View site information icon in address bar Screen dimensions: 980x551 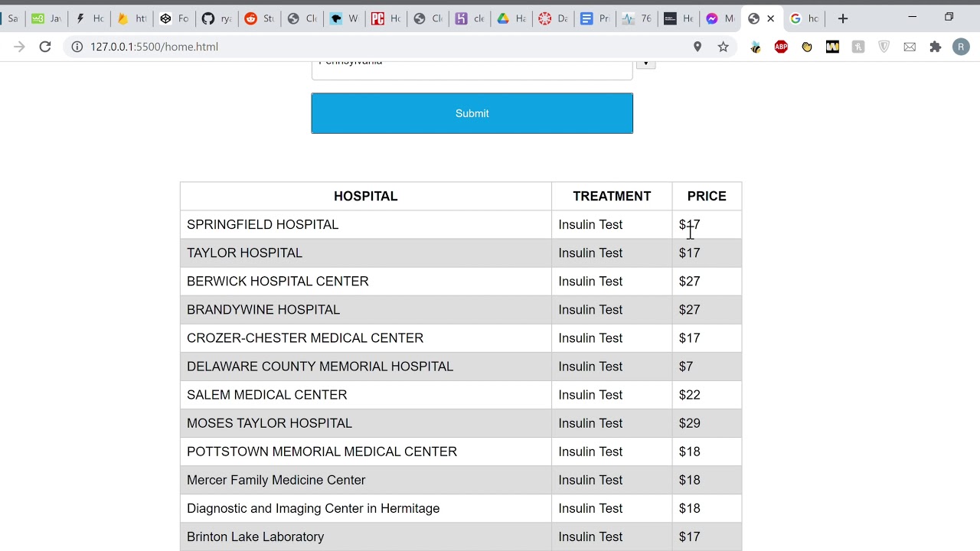pyautogui.click(x=77, y=47)
